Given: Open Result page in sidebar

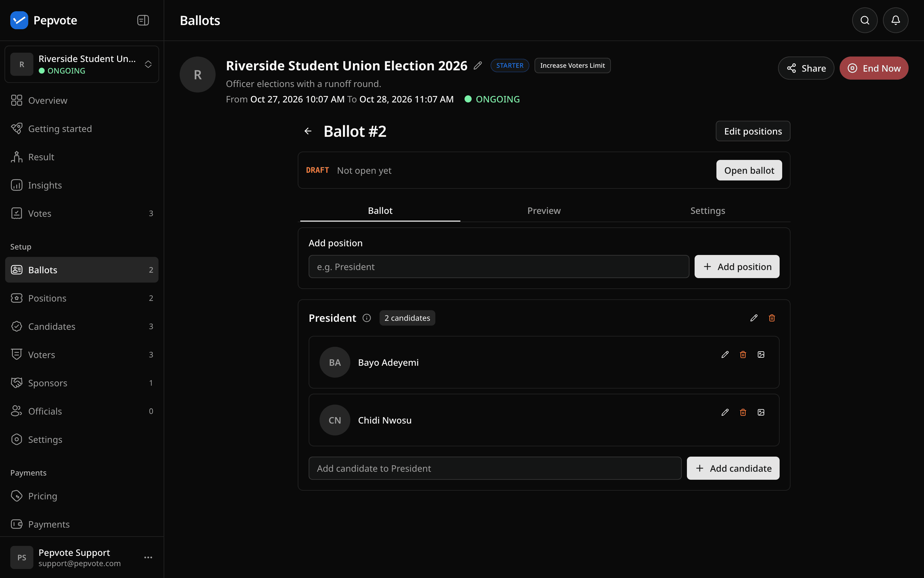Looking at the screenshot, I should point(82,157).
